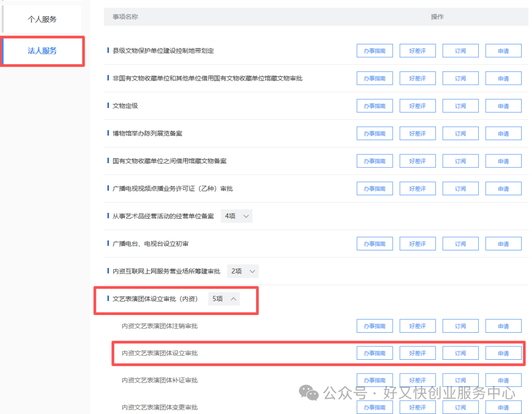Click 申请 for 内资文艺表演团体变更审批
532x414 pixels.
[x=503, y=407]
